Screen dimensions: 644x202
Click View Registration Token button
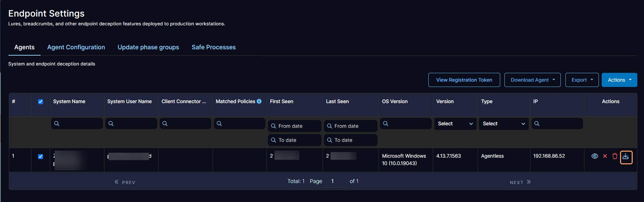[464, 80]
